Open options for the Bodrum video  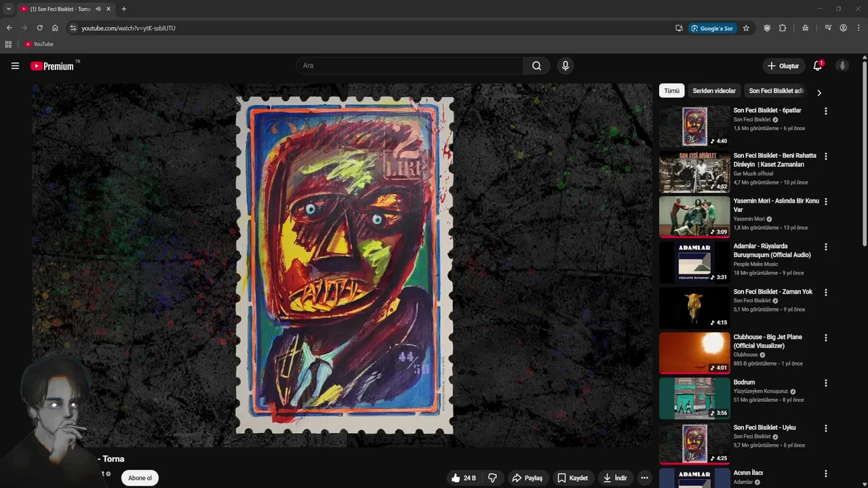point(825,383)
